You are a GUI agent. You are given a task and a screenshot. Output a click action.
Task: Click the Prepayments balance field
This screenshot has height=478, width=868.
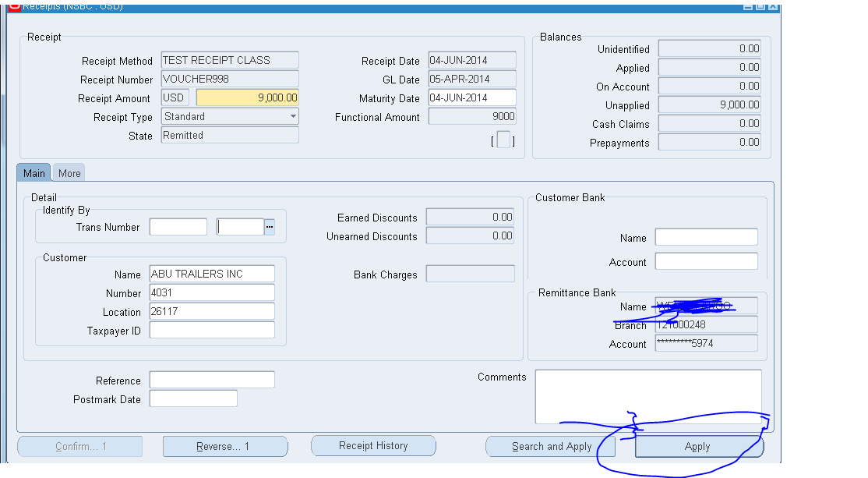709,143
